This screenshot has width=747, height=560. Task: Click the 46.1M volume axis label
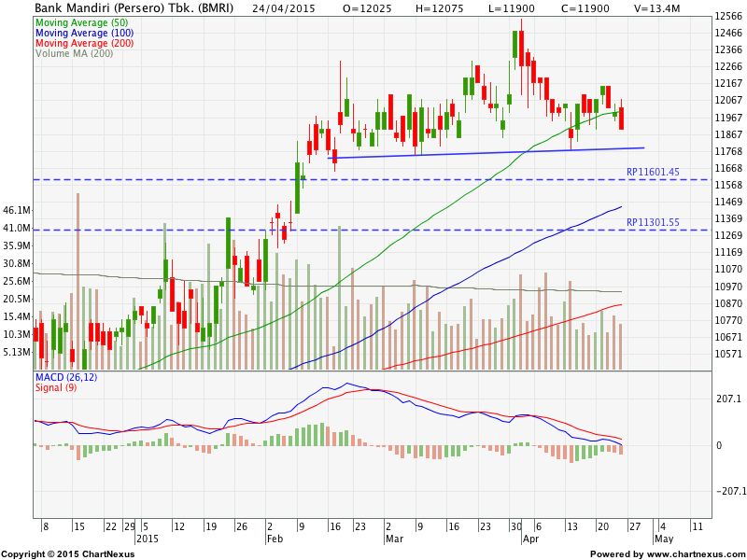coord(18,210)
